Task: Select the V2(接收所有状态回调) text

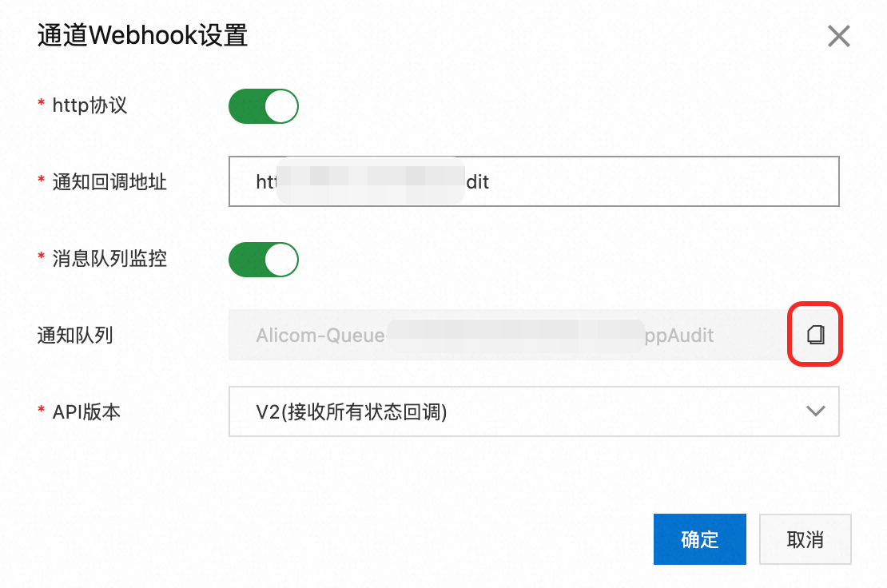Action: click(351, 411)
